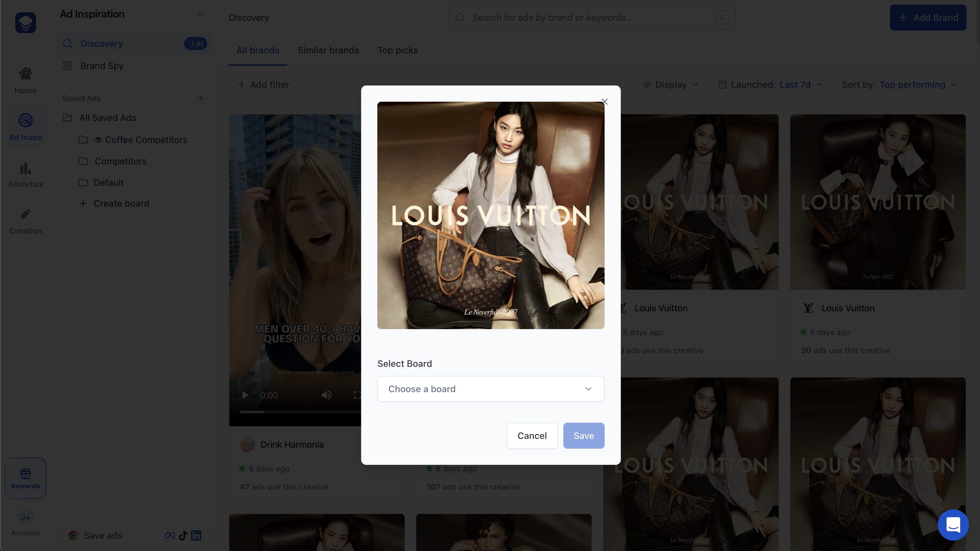Click '47 ads use this creative' text
Image resolution: width=980 pixels, height=551 pixels.
pos(284,487)
